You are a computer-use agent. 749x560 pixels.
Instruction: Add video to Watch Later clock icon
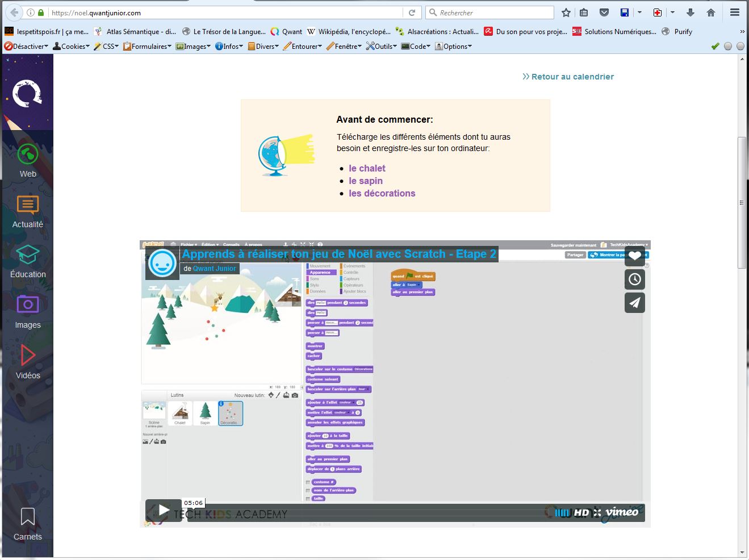pos(635,279)
